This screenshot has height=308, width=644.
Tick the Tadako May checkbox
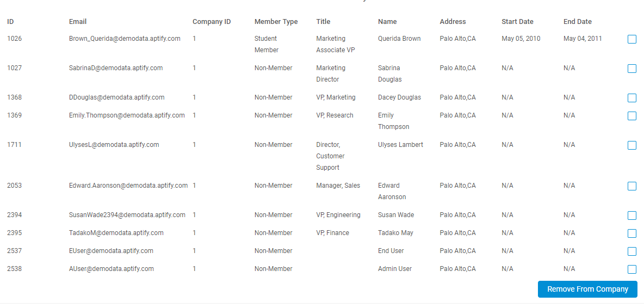[x=631, y=233]
